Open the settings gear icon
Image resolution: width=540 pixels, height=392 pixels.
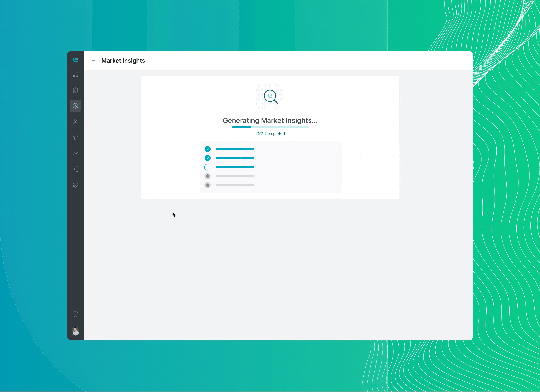pyautogui.click(x=75, y=185)
